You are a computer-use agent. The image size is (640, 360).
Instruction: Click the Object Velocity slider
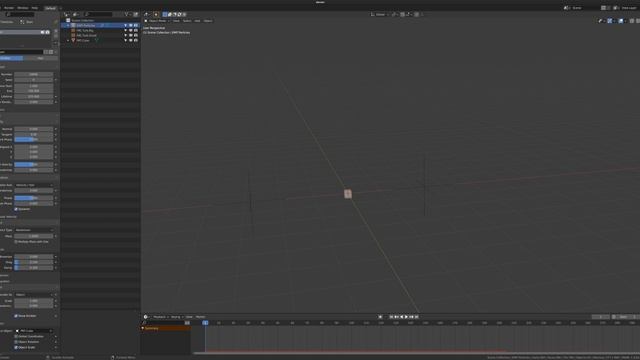coord(34,164)
